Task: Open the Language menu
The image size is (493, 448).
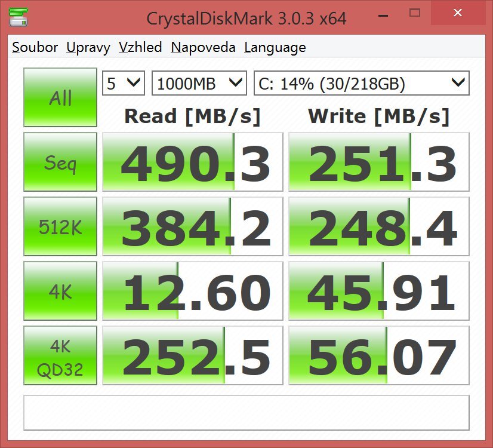Action: (x=275, y=47)
